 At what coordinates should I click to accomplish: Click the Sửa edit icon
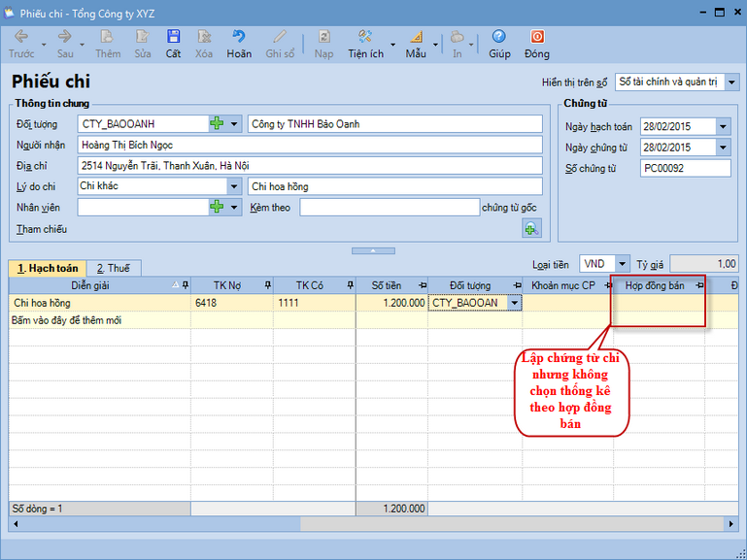(143, 37)
